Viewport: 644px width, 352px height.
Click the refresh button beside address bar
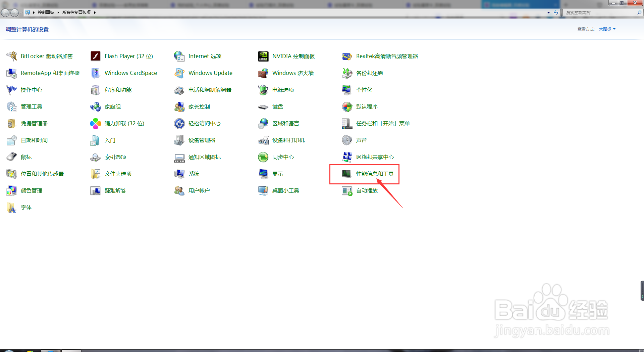pyautogui.click(x=556, y=13)
